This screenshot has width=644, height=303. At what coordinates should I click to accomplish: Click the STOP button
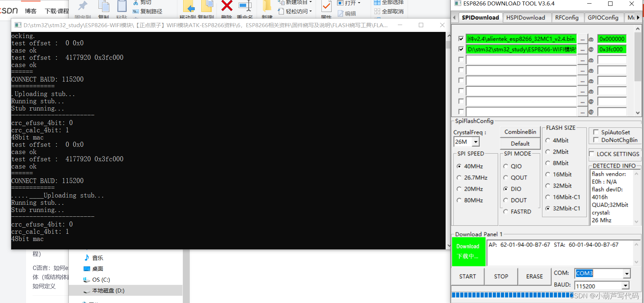(x=501, y=277)
